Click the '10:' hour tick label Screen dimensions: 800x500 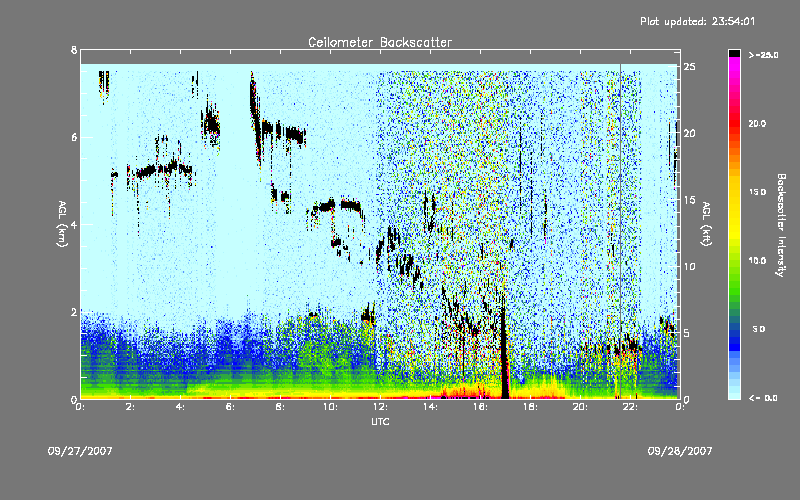(330, 407)
